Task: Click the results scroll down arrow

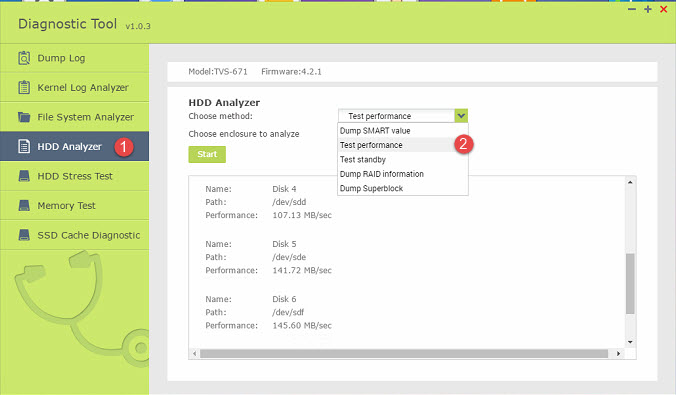Action: pos(630,342)
